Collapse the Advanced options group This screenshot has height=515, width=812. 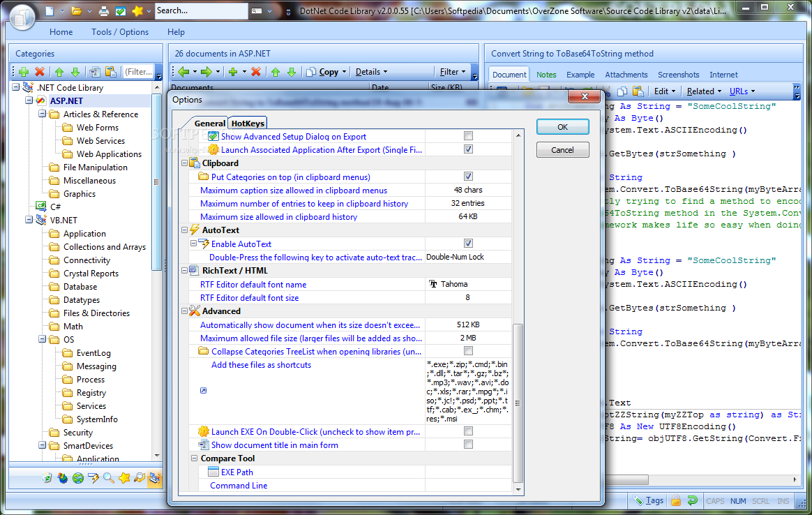click(x=184, y=311)
